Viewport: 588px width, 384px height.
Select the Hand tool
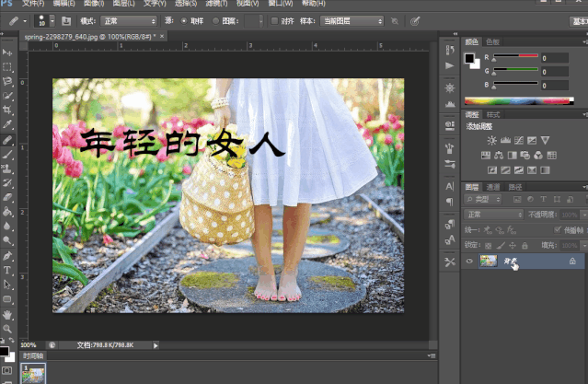tap(7, 315)
